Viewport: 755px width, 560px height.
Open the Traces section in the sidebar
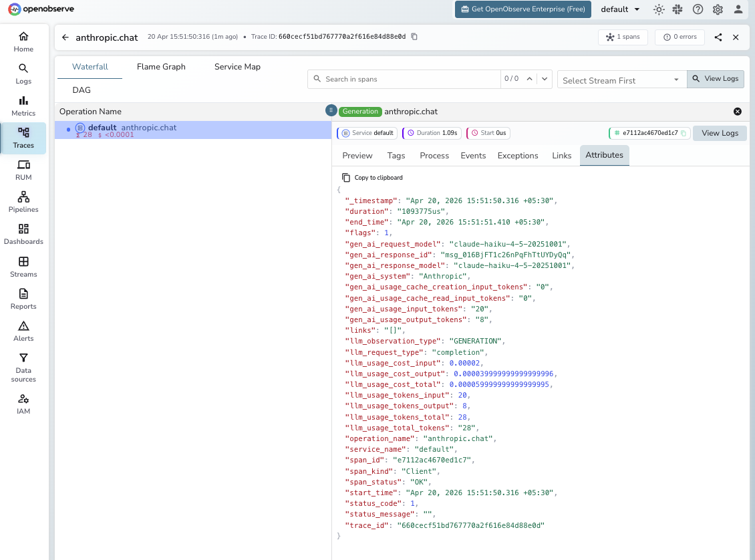[x=23, y=138]
